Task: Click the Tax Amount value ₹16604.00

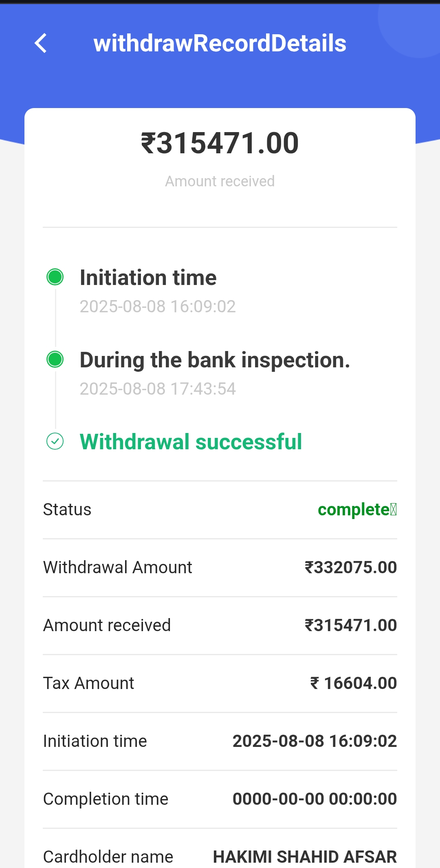Action: (x=353, y=683)
